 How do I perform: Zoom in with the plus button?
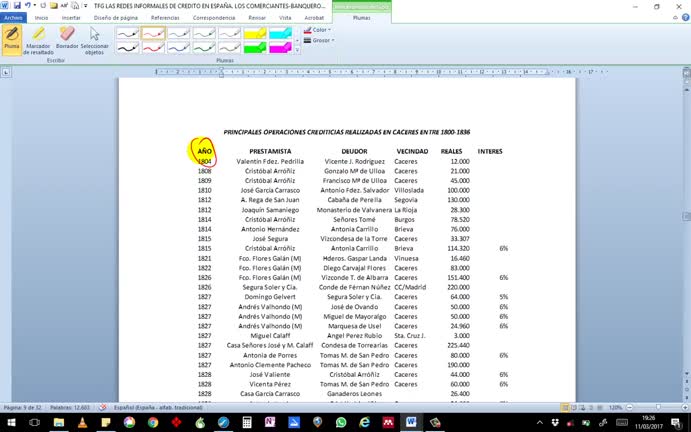pyautogui.click(x=686, y=408)
